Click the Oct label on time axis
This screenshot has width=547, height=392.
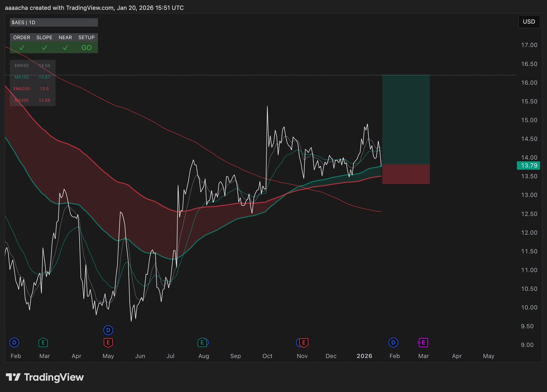pyautogui.click(x=268, y=356)
